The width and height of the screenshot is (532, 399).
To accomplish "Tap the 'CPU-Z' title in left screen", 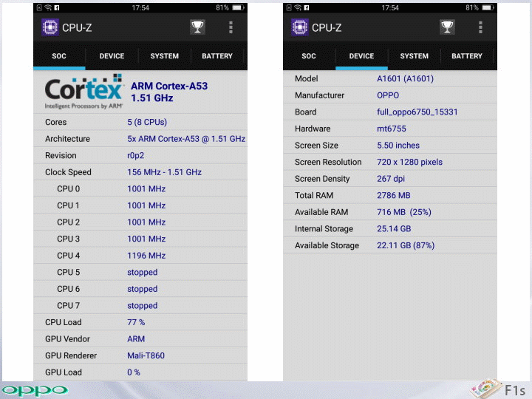I will (x=77, y=27).
